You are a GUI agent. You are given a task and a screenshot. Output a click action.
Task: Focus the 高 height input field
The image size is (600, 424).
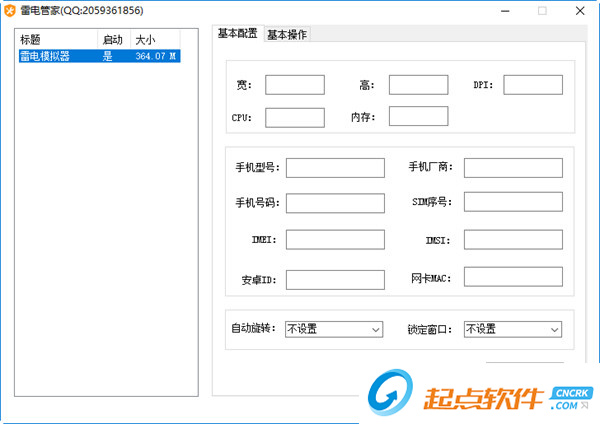tap(418, 85)
